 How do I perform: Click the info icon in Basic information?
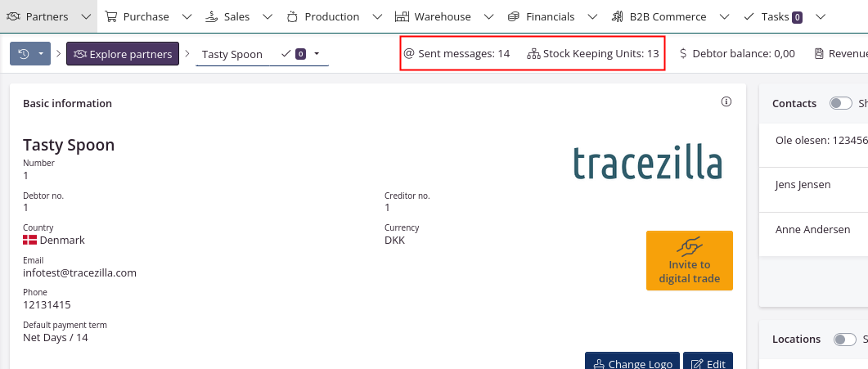(726, 102)
